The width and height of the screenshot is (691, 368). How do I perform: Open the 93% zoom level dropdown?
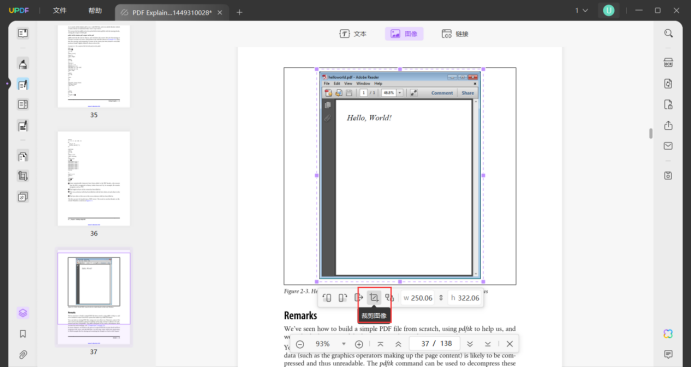330,344
